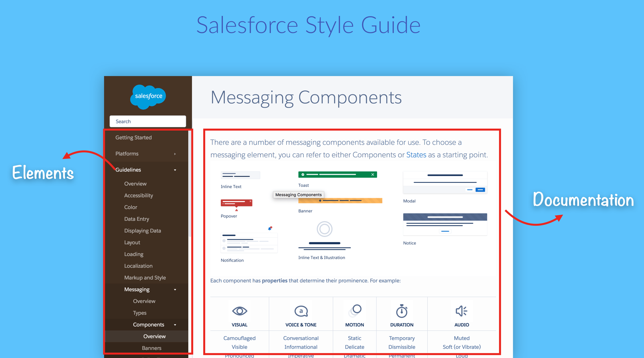The height and width of the screenshot is (358, 644).
Task: Open the Inline Text & Illustration thumbnail
Action: (325, 236)
